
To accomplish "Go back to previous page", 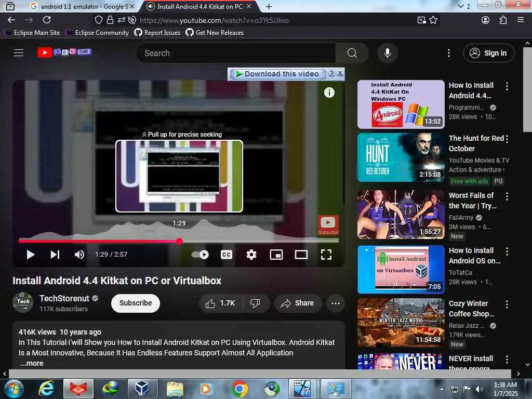I will click(11, 20).
